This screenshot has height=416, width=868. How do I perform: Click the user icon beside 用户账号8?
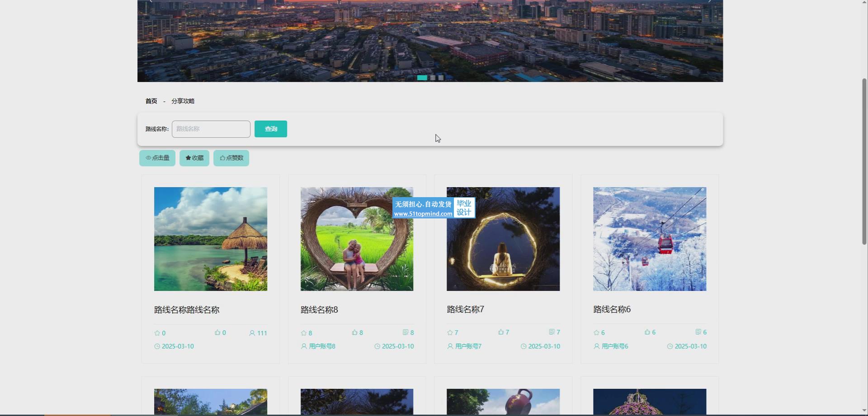coord(304,346)
